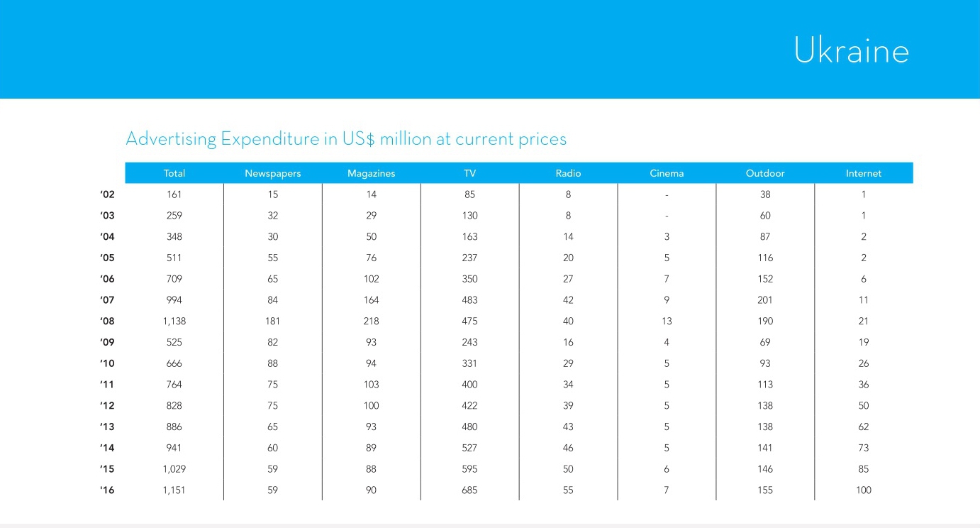The height and width of the screenshot is (528, 980).
Task: Select the Internet column header
Action: click(x=864, y=173)
